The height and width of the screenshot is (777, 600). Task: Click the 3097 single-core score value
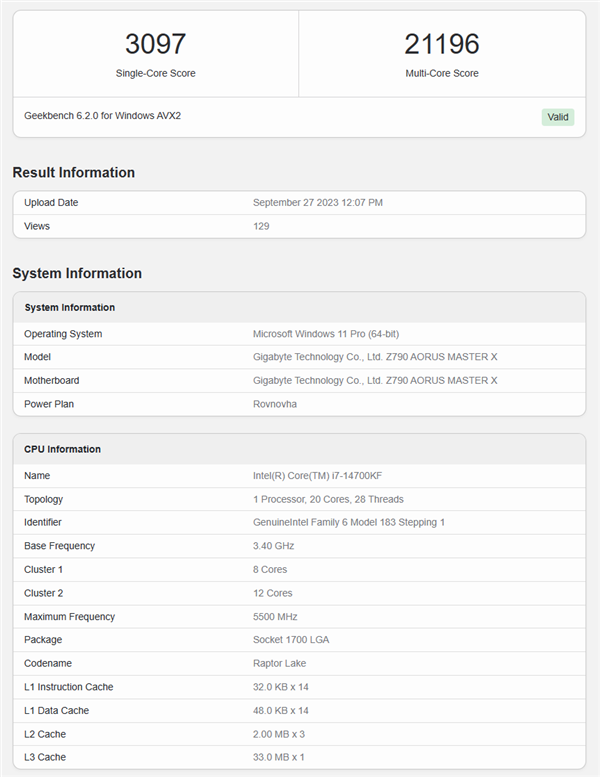[x=155, y=44]
